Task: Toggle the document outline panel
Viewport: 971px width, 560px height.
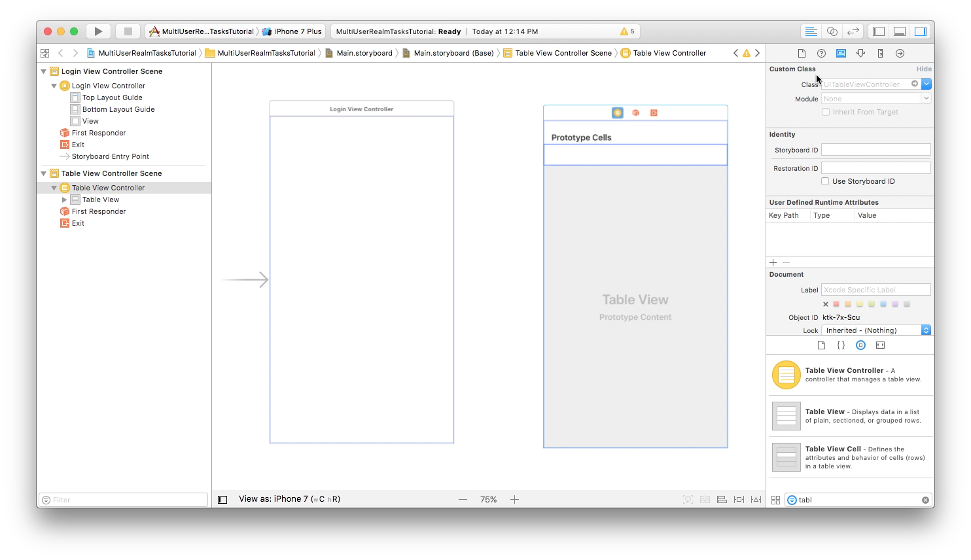Action: pyautogui.click(x=222, y=500)
